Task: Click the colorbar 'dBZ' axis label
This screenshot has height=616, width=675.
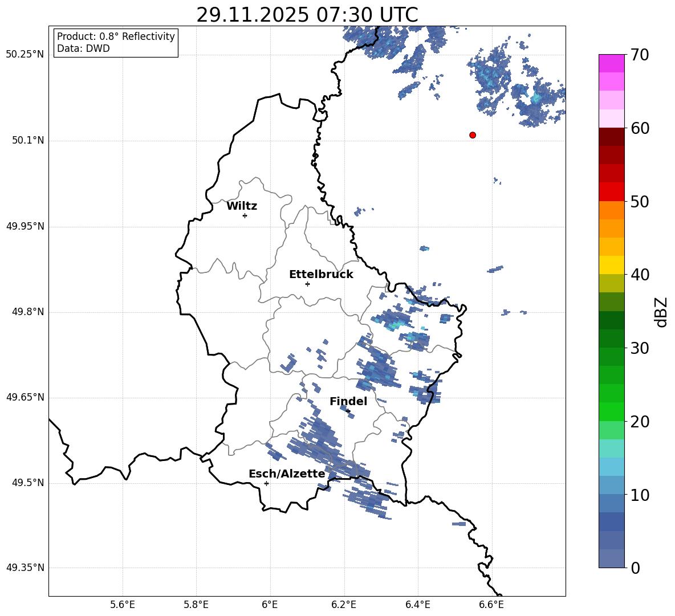Action: click(661, 312)
